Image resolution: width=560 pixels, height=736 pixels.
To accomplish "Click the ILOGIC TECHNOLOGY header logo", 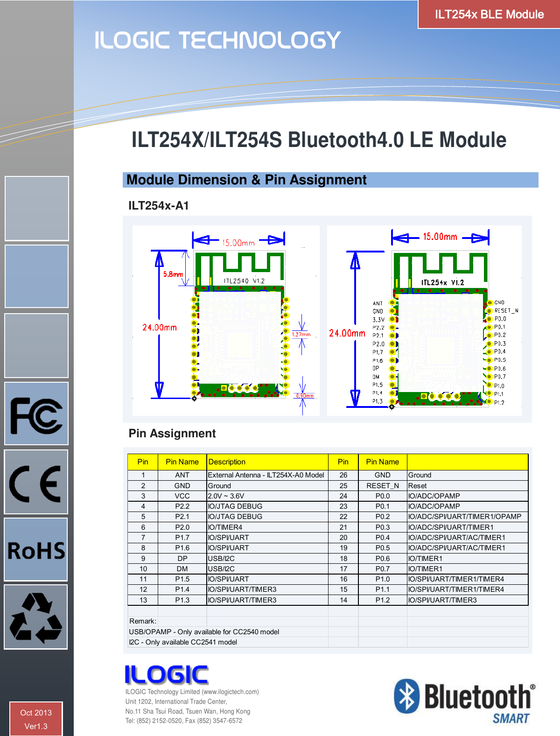I will tap(217, 40).
